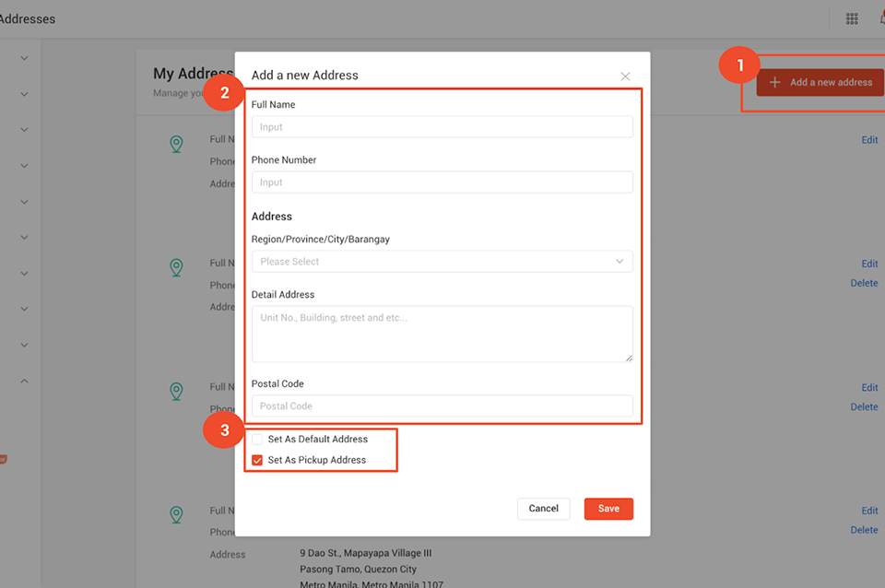Click Delete next to the second address
The image size is (885, 588).
[864, 283]
